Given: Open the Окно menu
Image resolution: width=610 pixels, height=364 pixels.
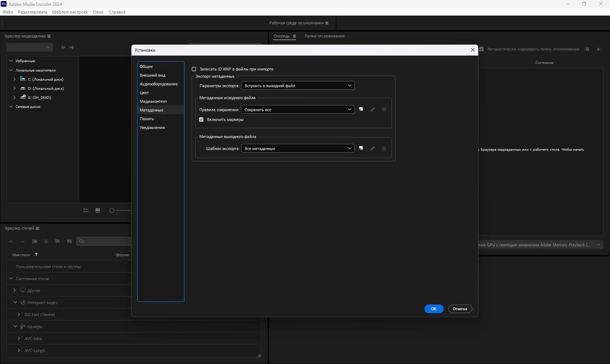Looking at the screenshot, I should coord(98,12).
